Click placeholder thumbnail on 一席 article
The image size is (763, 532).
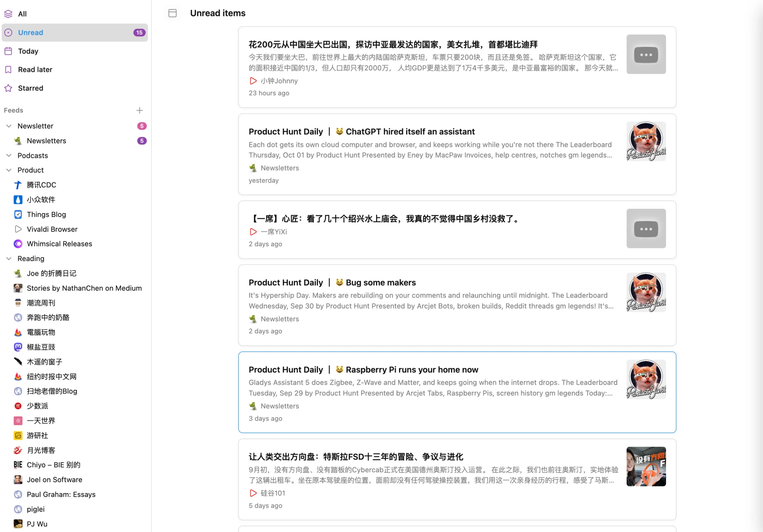tap(646, 228)
